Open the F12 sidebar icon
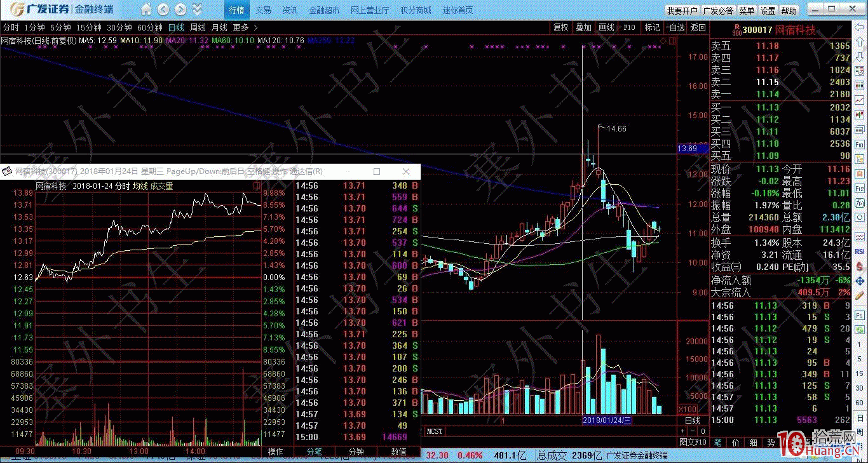Screen dimensions: 868x463 point(860,189)
